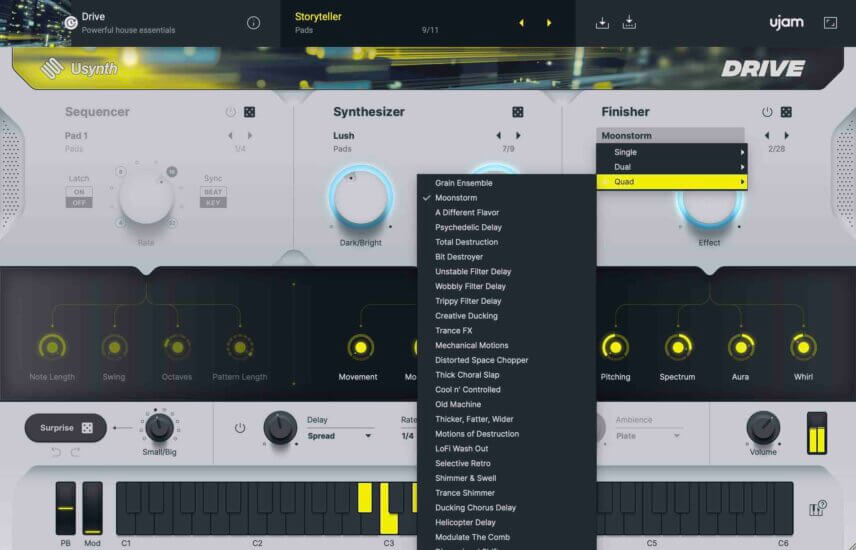The image size is (856, 550).
Task: Set Sync to KEY
Action: 213,203
